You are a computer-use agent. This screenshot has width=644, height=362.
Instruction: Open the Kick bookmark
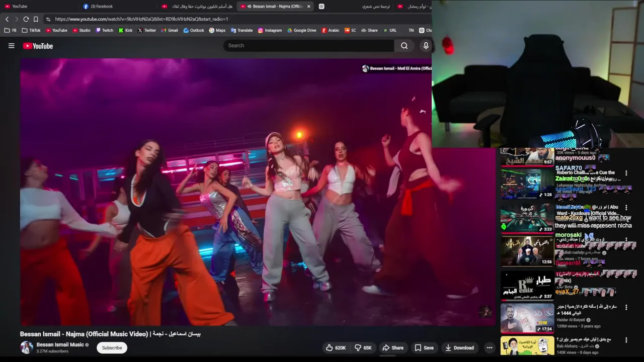[125, 30]
